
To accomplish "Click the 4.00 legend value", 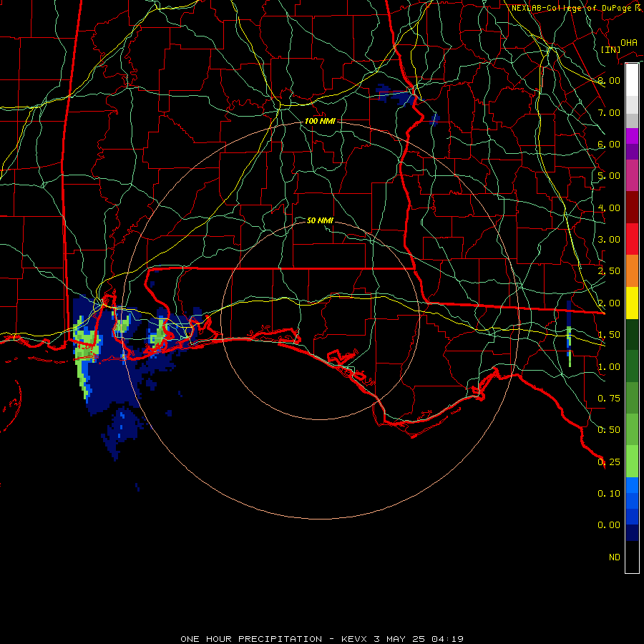I will point(609,208).
